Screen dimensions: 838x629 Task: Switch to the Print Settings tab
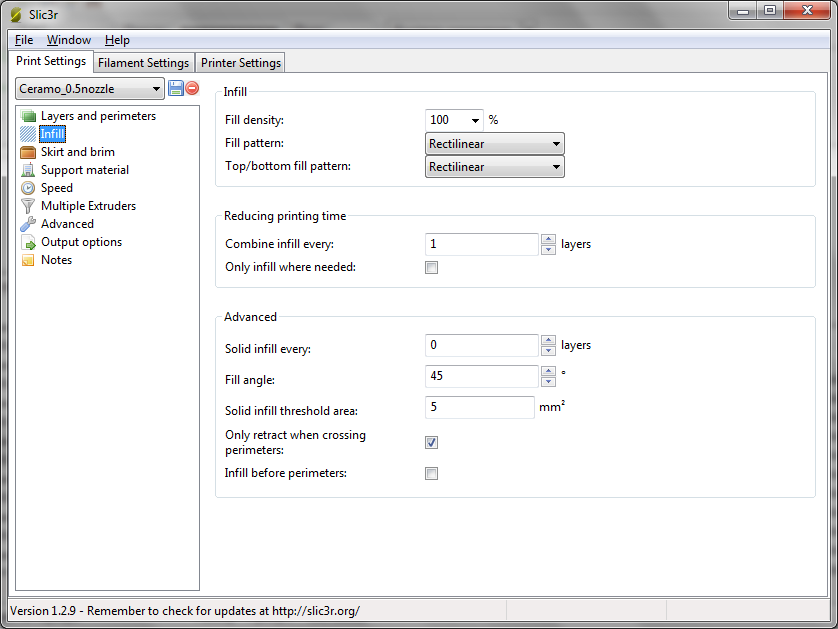(51, 61)
